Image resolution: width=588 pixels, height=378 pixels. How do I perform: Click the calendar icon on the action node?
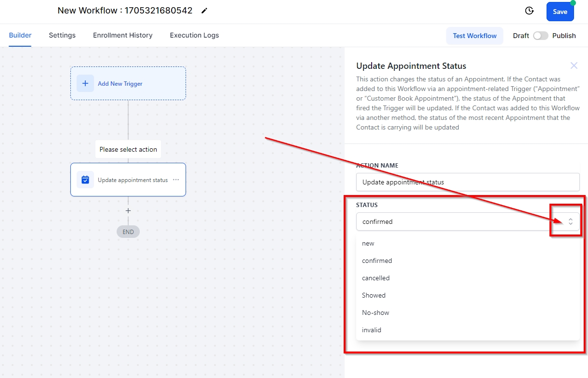coord(85,180)
